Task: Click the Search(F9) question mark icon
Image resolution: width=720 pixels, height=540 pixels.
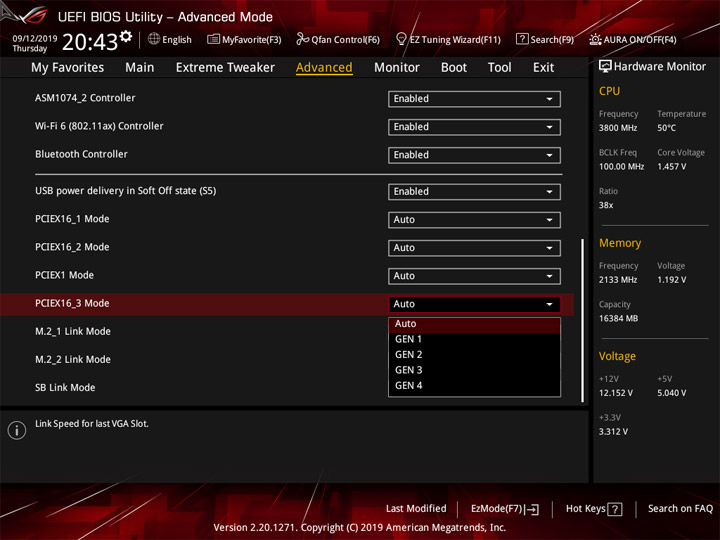Action: [522, 39]
